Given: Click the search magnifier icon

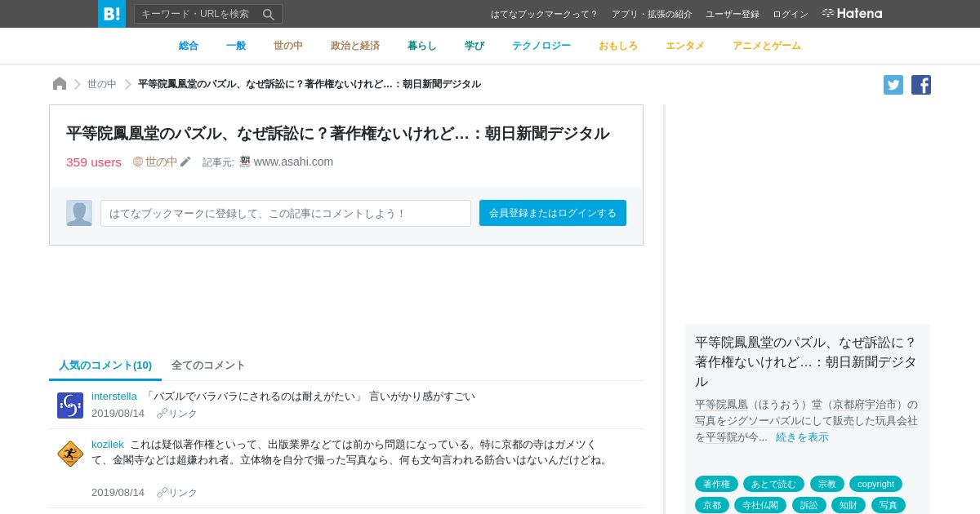Looking at the screenshot, I should 269,14.
